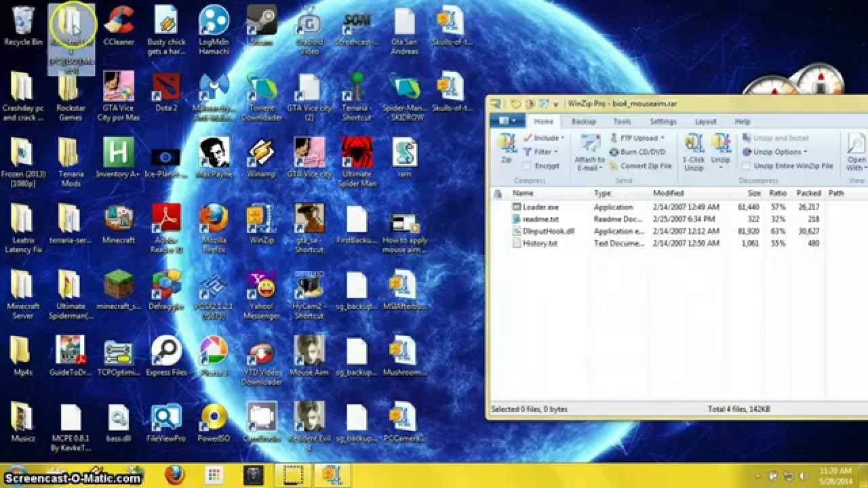This screenshot has height=488, width=868.
Task: Select the Yahoo! Messenger desktop icon
Action: (x=261, y=295)
